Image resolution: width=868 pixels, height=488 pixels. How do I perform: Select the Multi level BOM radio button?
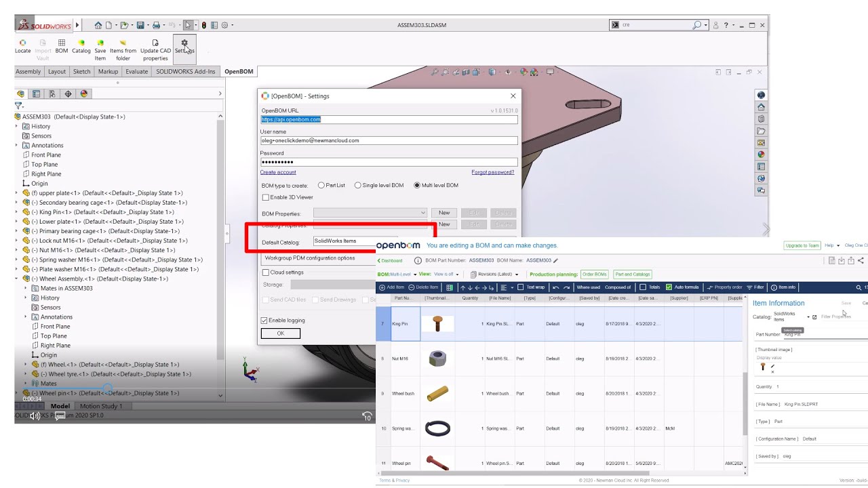[x=417, y=186]
